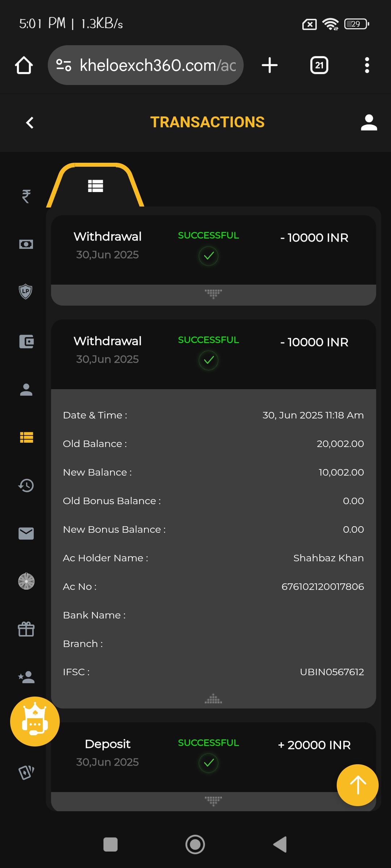This screenshot has height=868, width=391.
Task: Open the LP shield sidebar icon
Action: point(26,292)
